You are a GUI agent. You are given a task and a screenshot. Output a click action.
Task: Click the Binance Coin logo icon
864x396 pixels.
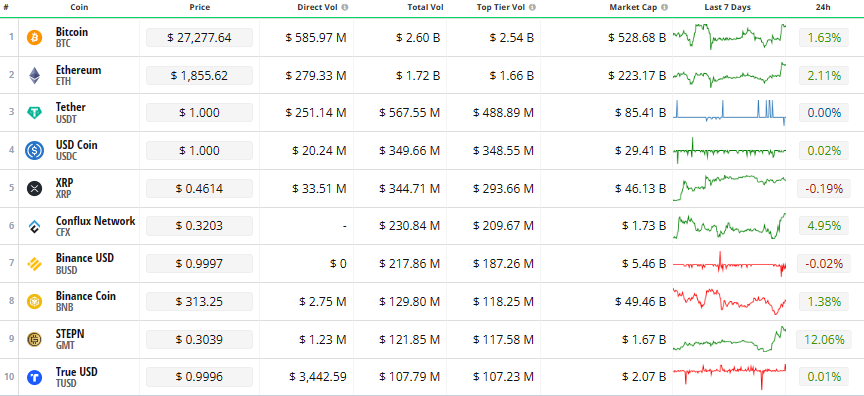pos(35,301)
